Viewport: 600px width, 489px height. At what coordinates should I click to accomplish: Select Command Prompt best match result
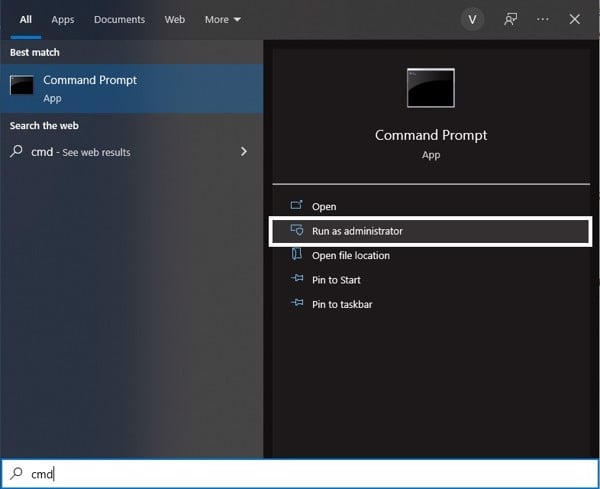tap(132, 89)
